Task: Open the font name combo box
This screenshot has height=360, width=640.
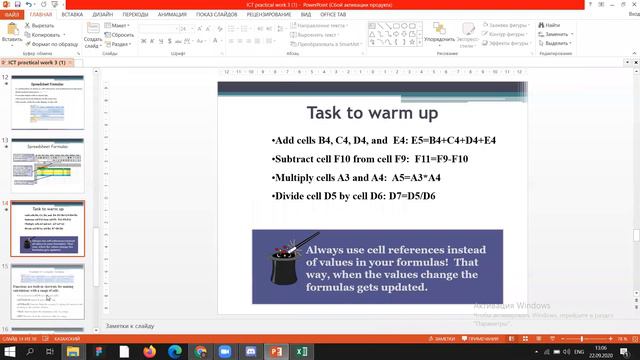Action: [x=159, y=29]
